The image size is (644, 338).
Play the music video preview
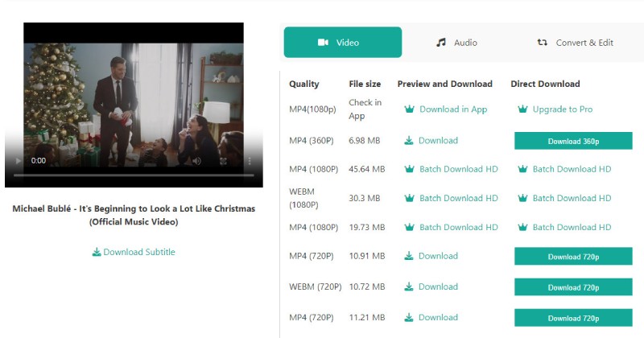coord(16,161)
